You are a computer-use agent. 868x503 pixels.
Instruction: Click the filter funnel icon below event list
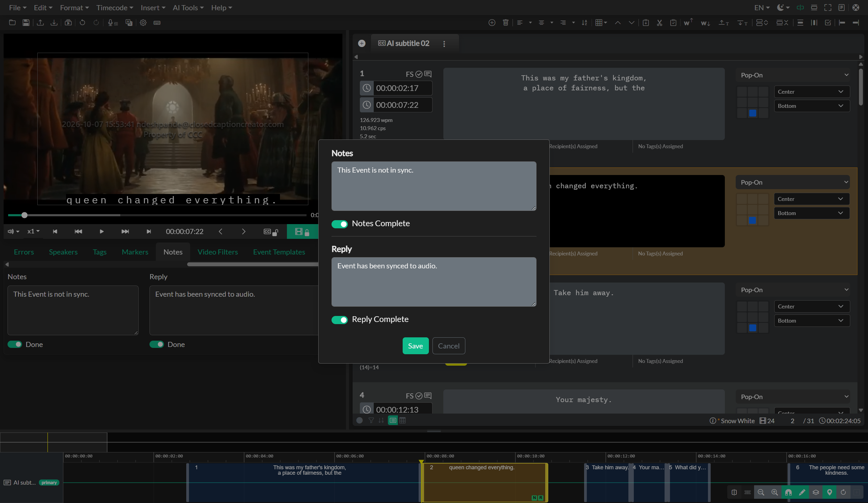pyautogui.click(x=371, y=420)
